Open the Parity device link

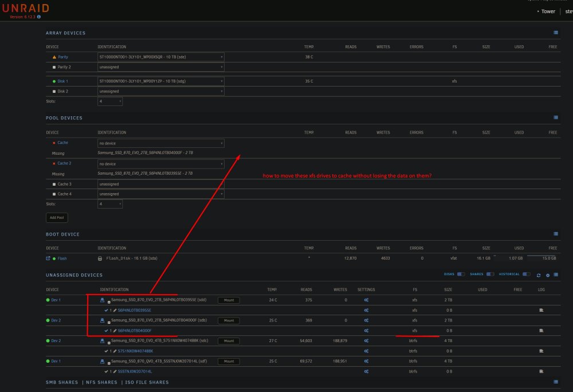(63, 57)
